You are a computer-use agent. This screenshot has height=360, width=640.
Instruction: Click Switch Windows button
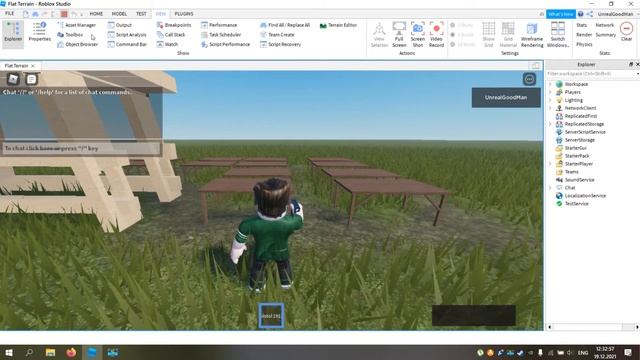click(558, 35)
